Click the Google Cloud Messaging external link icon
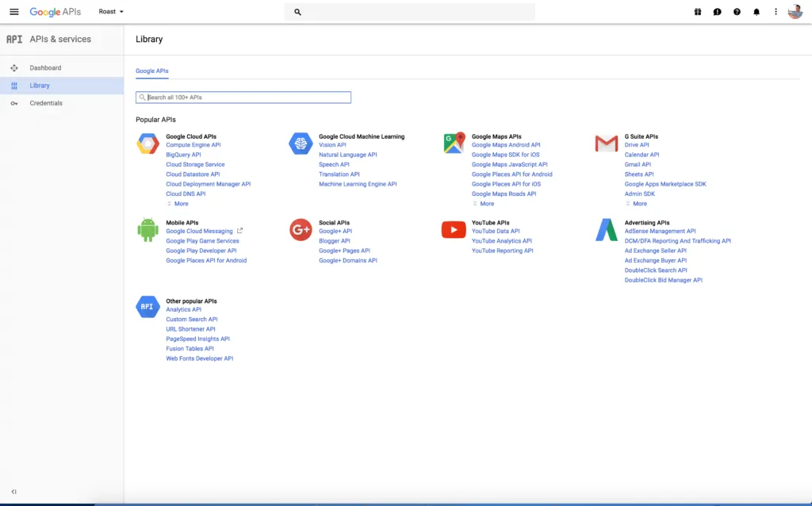This screenshot has width=812, height=506. (239, 231)
